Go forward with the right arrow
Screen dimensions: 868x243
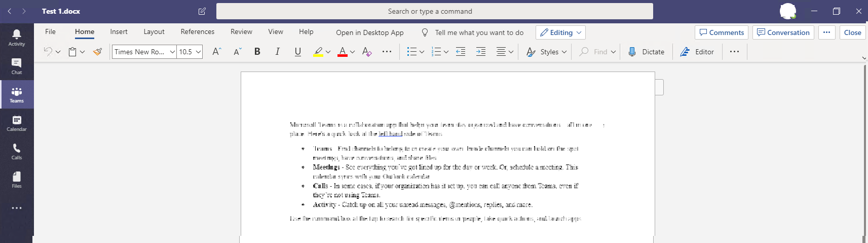pyautogui.click(x=24, y=11)
